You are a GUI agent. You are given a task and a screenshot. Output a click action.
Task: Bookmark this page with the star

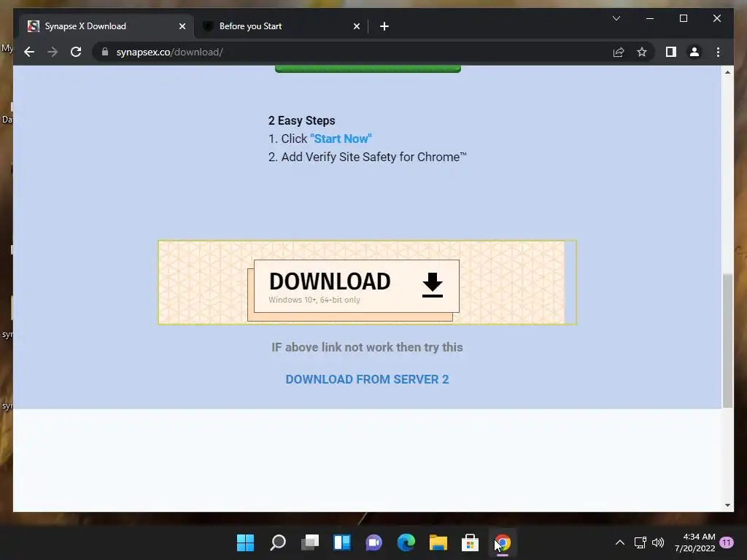point(642,52)
